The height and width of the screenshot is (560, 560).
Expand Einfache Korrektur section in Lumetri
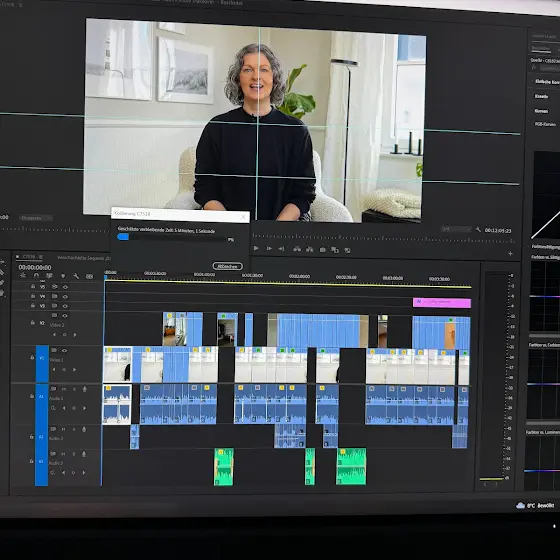pyautogui.click(x=547, y=82)
